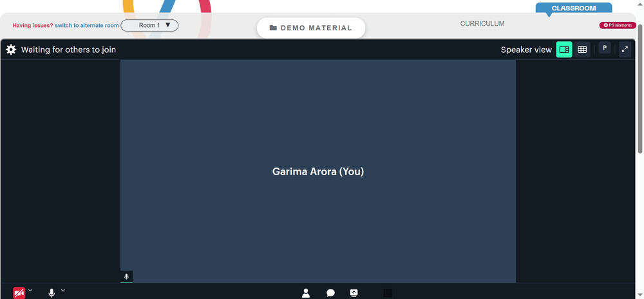Image resolution: width=644 pixels, height=299 pixels.
Task: Click the mic indicator on the video tile
Action: [126, 277]
